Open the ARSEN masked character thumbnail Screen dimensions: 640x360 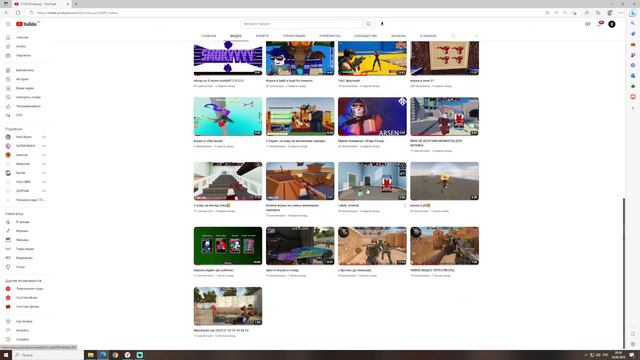point(372,116)
